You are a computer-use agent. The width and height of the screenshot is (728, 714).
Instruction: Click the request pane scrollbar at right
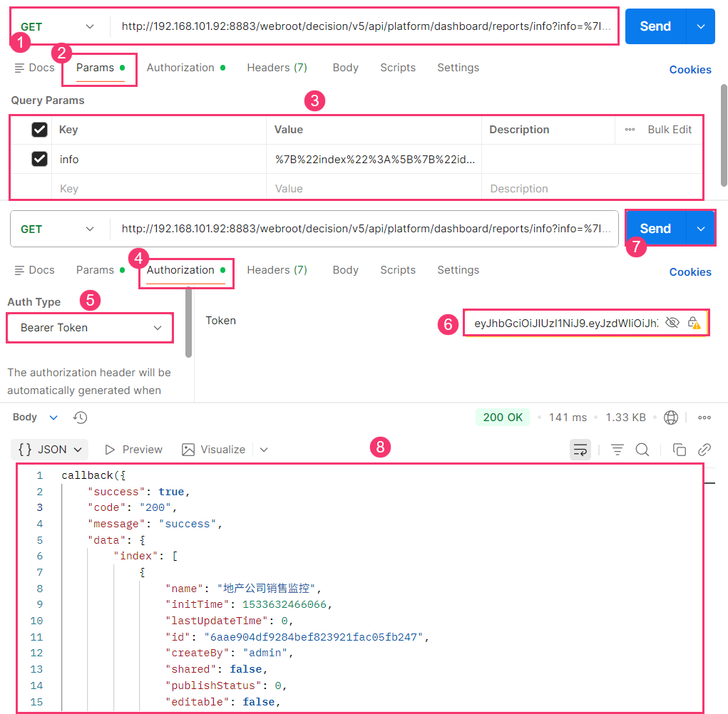tap(724, 135)
